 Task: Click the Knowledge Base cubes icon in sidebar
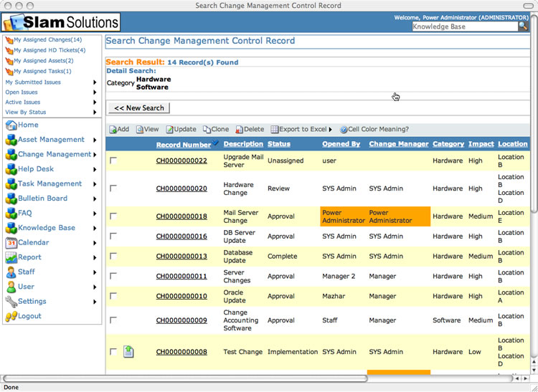(x=11, y=228)
